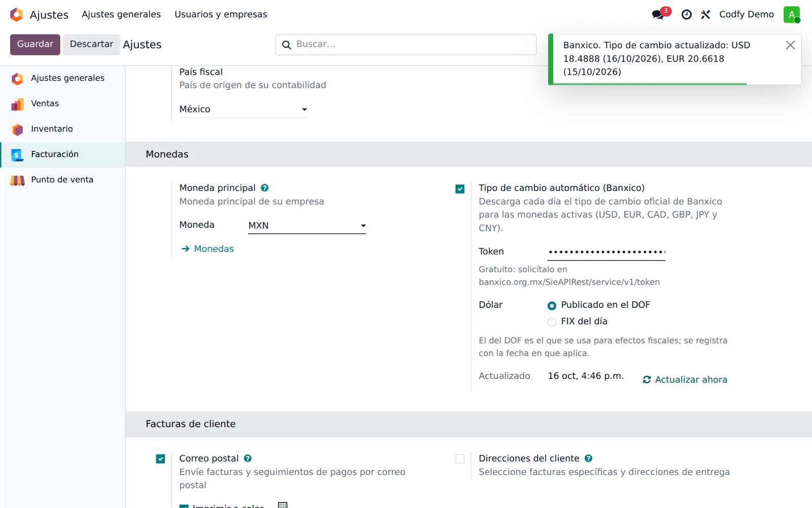Click the Punto de venta icon
Image resolution: width=812 pixels, height=508 pixels.
click(x=17, y=180)
